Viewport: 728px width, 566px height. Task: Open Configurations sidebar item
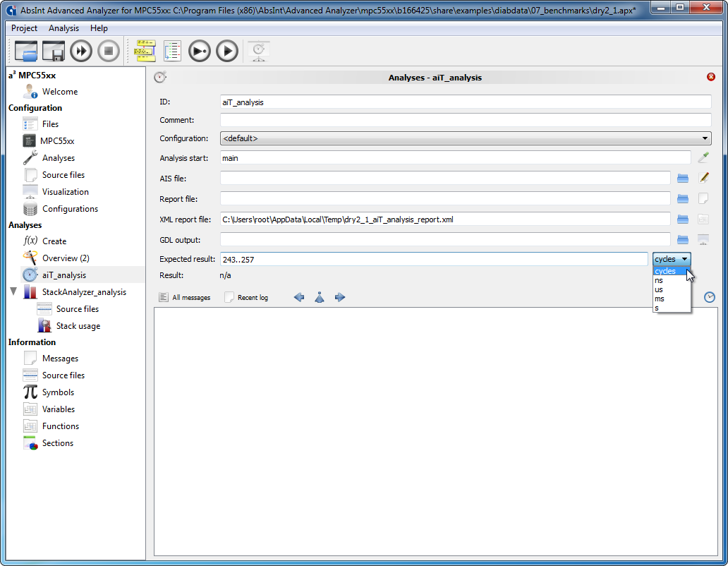tap(70, 208)
